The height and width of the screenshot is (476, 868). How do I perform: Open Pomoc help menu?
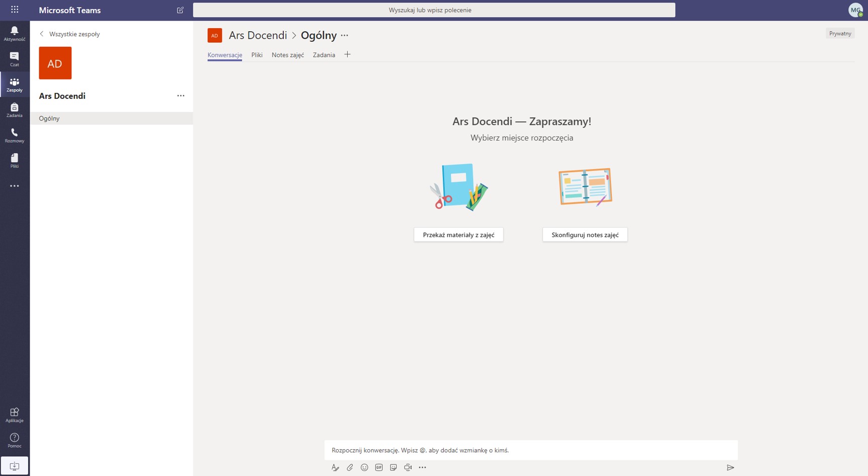tap(15, 440)
